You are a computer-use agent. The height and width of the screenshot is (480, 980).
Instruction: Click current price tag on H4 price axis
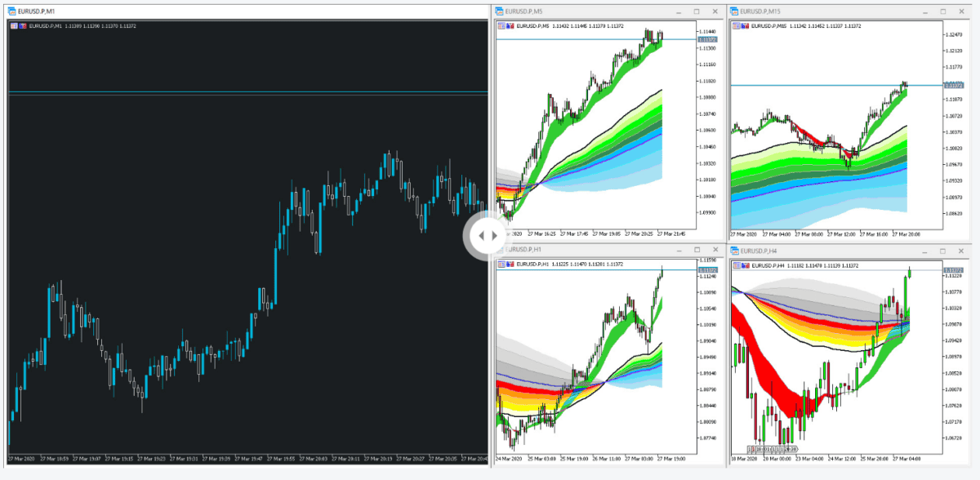953,270
